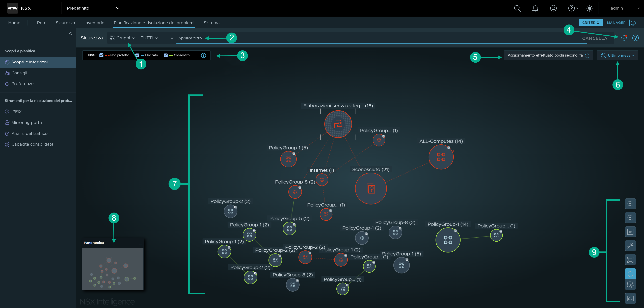This screenshot has width=644, height=308.
Task: Select the marquee selection tool
Action: 630,284
